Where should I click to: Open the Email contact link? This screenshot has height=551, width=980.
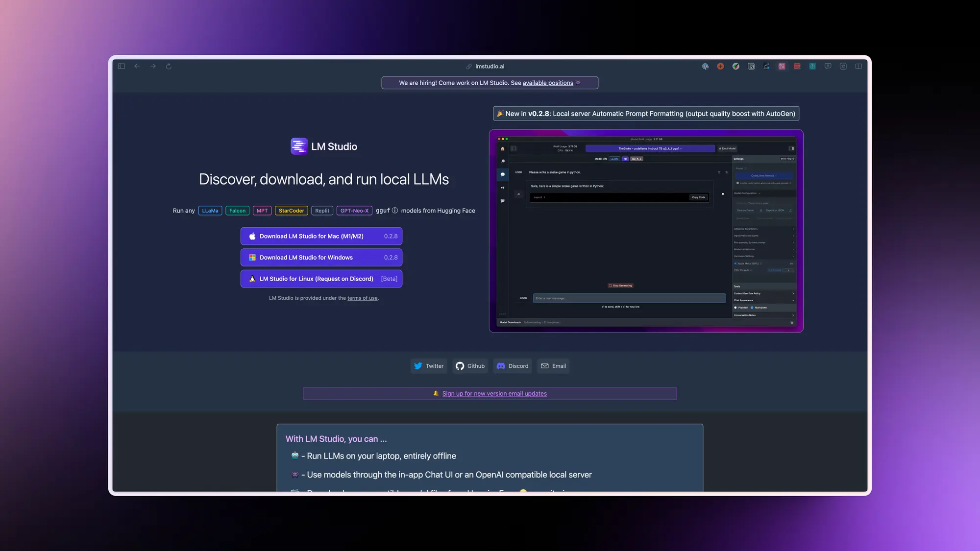point(553,366)
